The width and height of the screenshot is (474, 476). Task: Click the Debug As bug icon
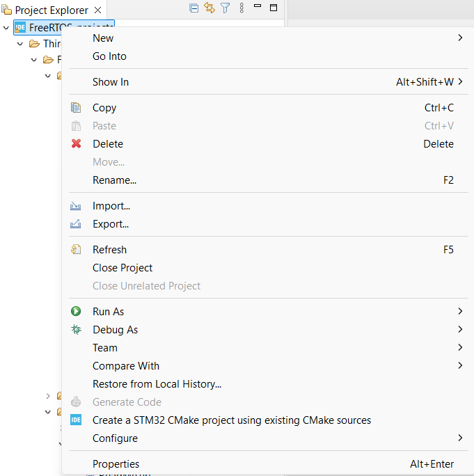point(77,330)
